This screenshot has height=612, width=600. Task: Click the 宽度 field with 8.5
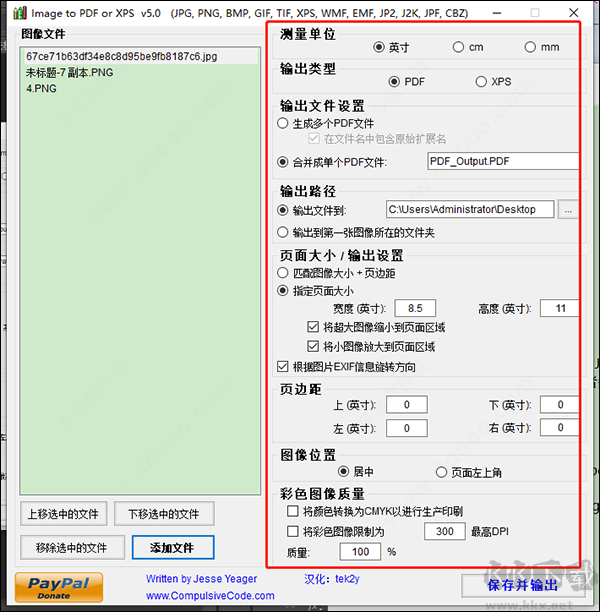[x=415, y=308]
